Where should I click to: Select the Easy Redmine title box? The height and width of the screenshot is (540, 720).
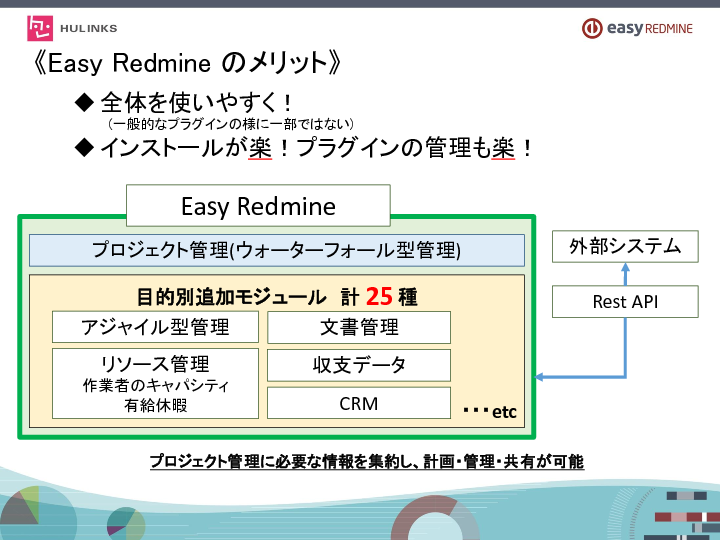click(258, 206)
